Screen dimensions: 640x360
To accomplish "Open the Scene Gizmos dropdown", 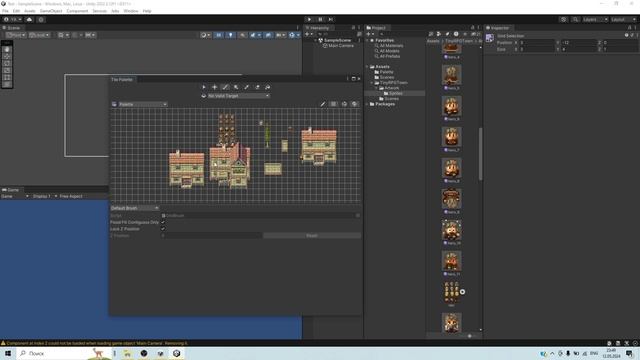I will tap(294, 35).
